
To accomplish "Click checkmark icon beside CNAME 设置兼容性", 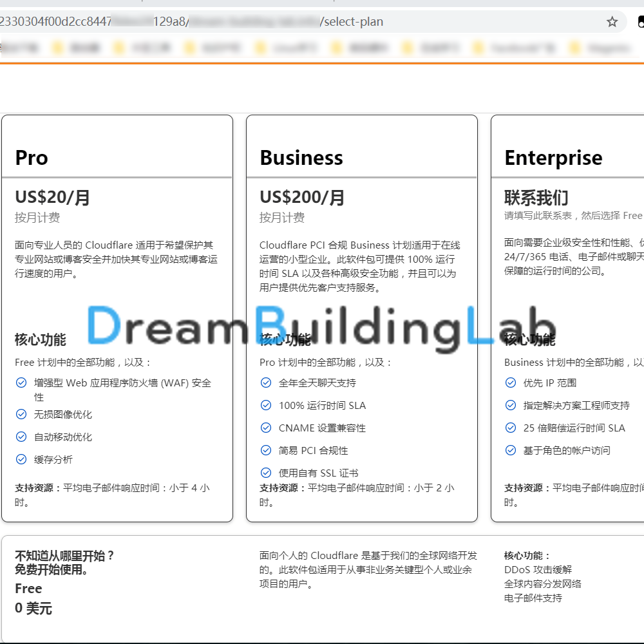I will (x=266, y=428).
